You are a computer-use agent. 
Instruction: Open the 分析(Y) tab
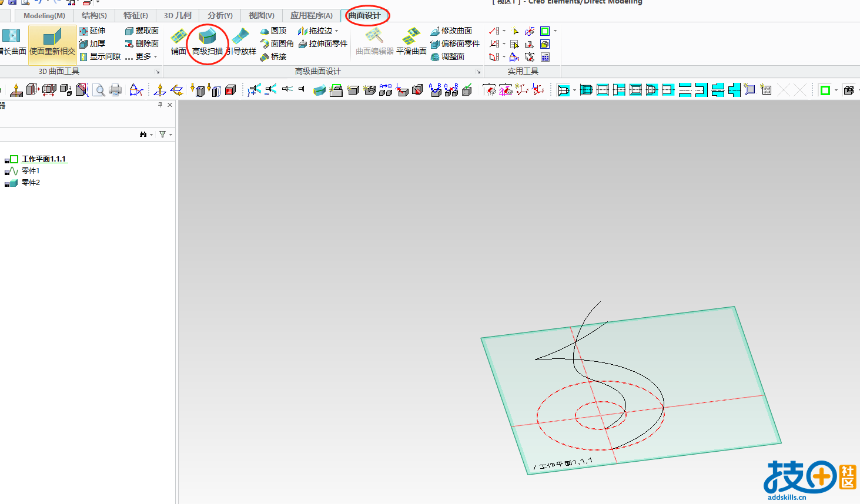coord(220,15)
